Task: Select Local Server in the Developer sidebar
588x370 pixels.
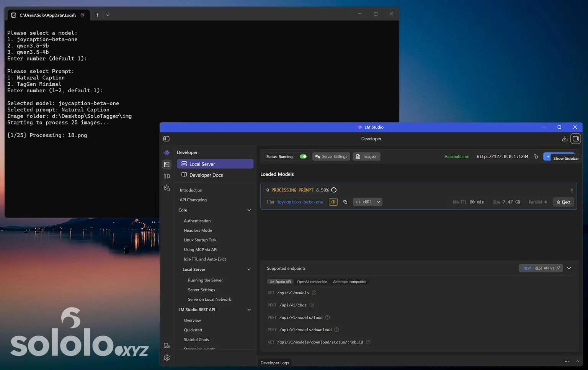Action: [x=215, y=164]
